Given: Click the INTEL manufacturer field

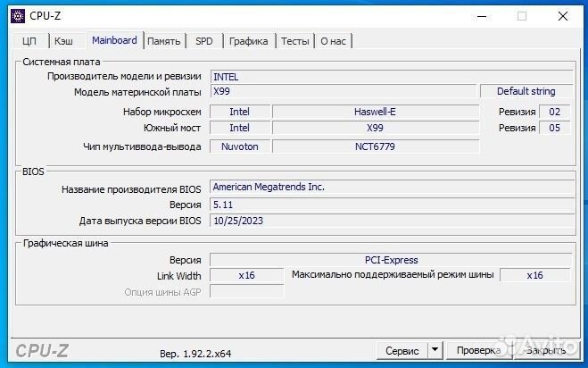Looking at the screenshot, I should (390, 77).
